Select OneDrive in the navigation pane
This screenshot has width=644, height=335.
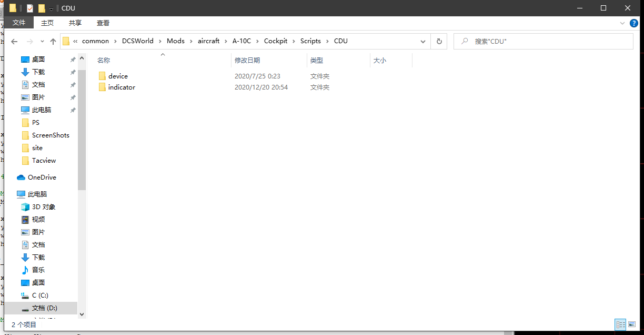(x=42, y=178)
